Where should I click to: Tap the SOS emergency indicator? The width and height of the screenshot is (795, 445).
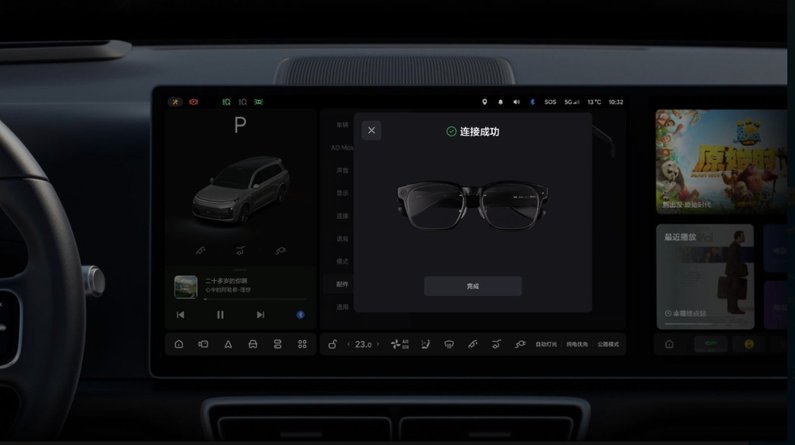550,102
